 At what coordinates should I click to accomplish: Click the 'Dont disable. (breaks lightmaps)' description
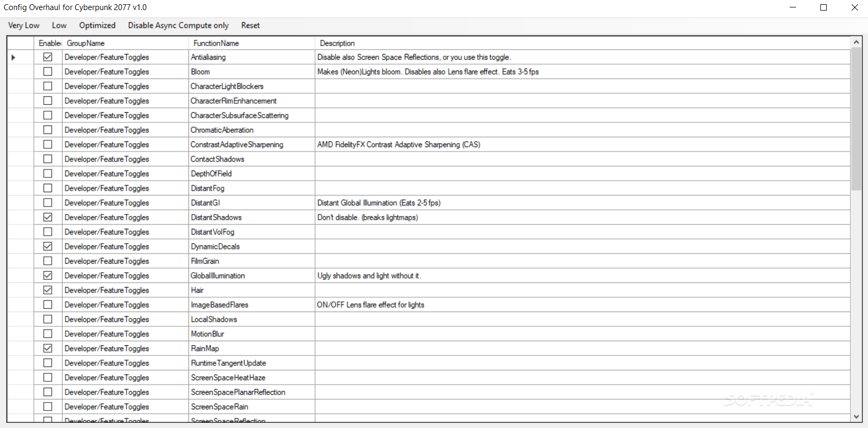click(x=582, y=217)
